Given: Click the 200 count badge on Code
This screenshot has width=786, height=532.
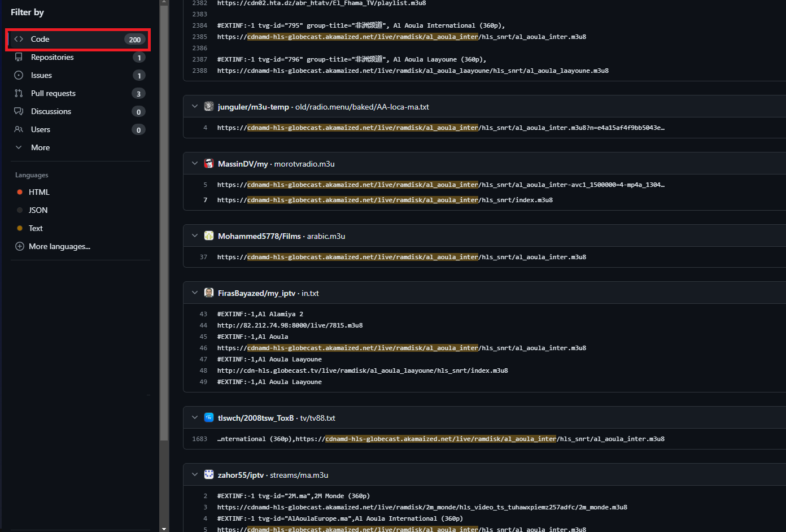Looking at the screenshot, I should [135, 39].
